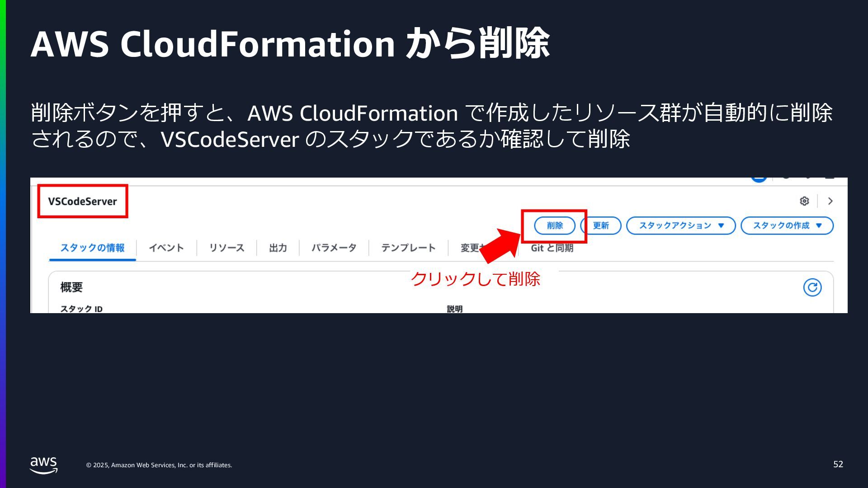Screen dimensions: 868x488
Task: Open the スタックの作成 dropdown
Action: point(787,225)
